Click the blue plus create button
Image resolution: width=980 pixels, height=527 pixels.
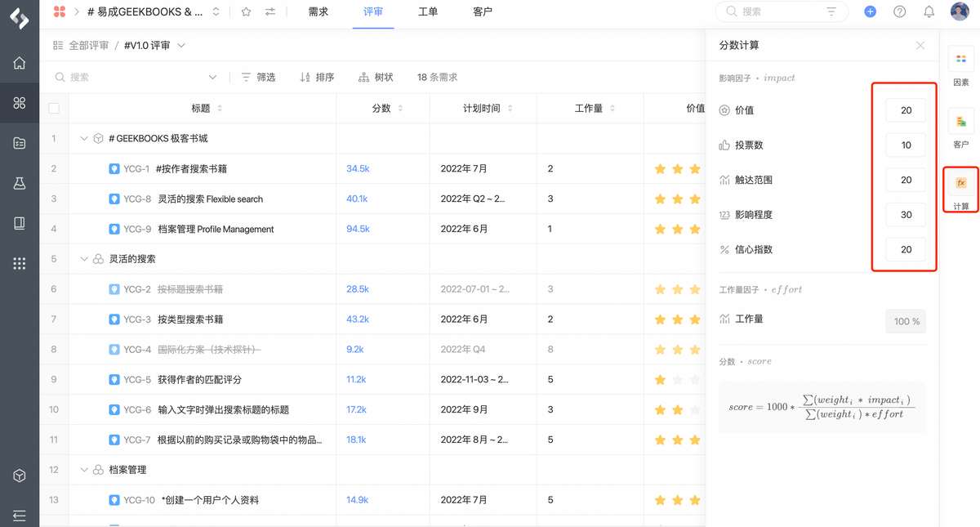tap(870, 11)
